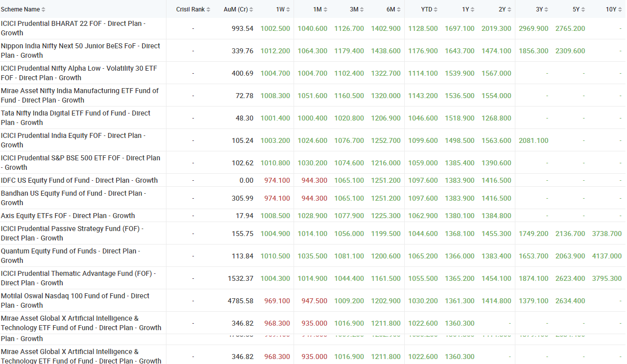Sort by 3Y returns using its arrows
This screenshot has width=627, height=364.
click(x=547, y=9)
